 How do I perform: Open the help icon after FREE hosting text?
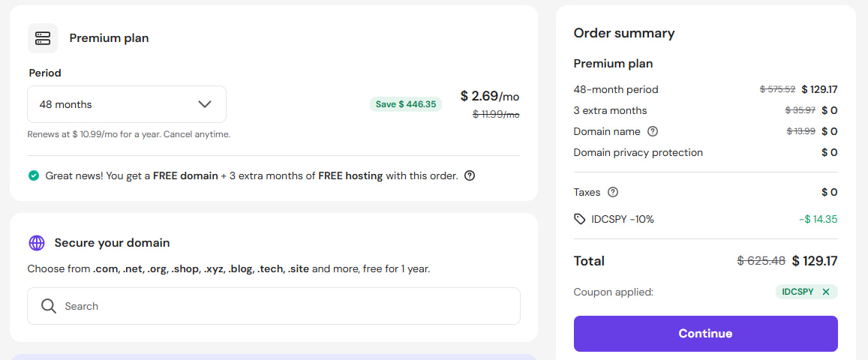pyautogui.click(x=470, y=175)
